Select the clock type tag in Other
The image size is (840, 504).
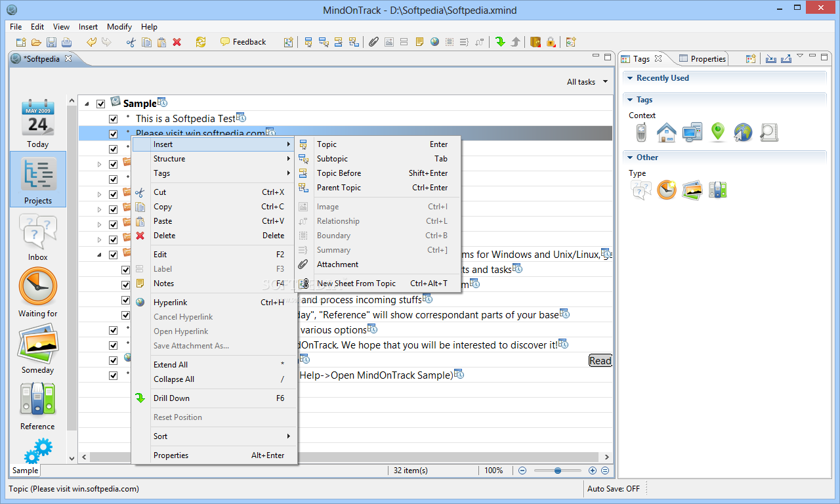click(667, 190)
